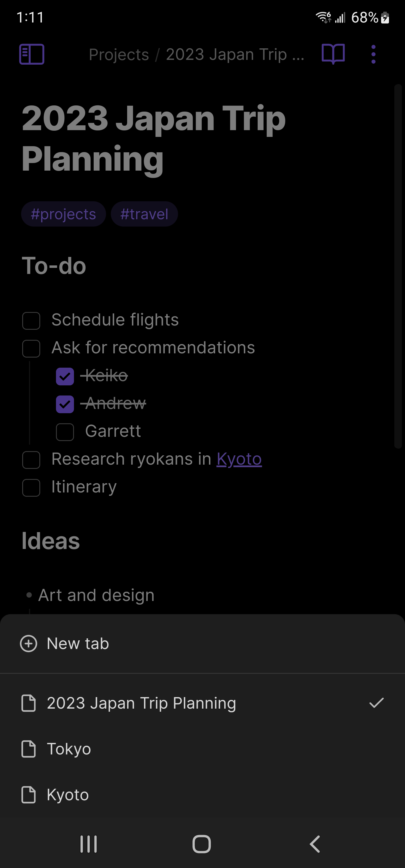Check the Schedule flights checkbox
405x868 pixels.
[x=31, y=320]
